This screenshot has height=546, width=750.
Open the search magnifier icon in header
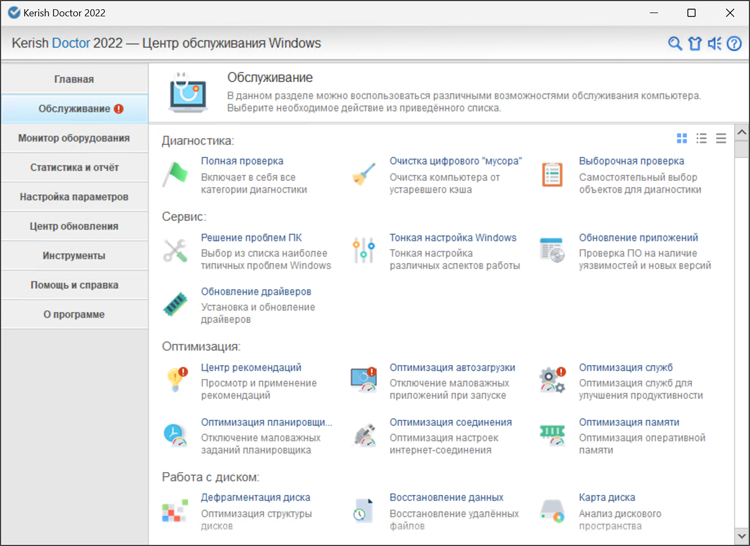(x=675, y=44)
